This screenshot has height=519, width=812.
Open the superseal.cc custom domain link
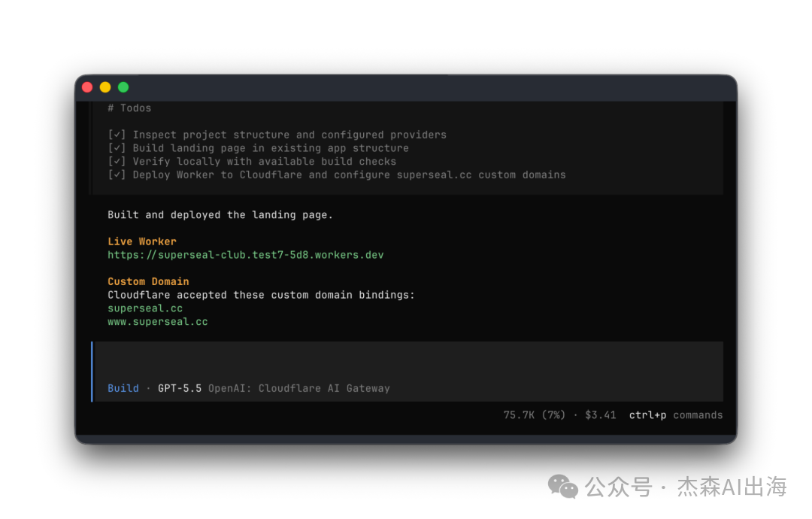point(145,308)
